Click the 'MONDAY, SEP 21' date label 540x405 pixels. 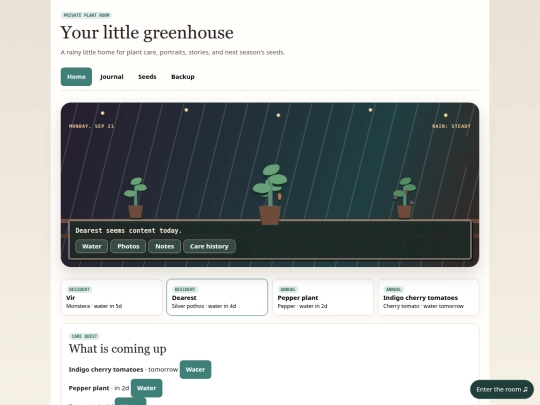(92, 126)
